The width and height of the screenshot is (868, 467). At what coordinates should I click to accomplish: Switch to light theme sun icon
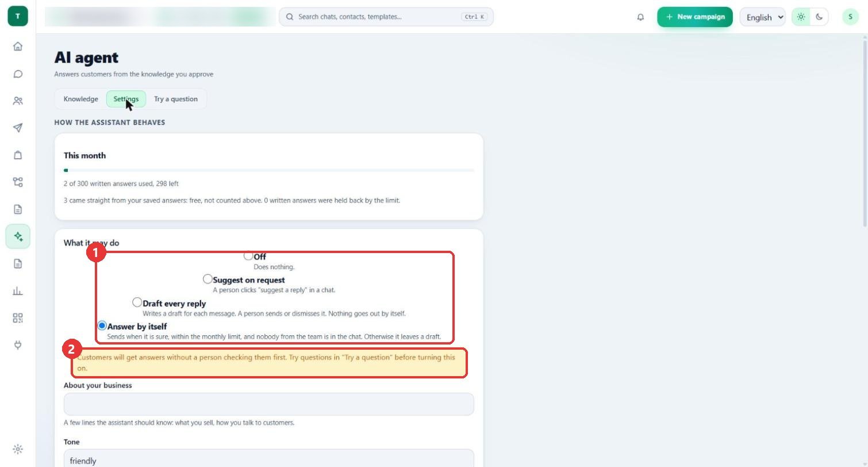pos(801,17)
